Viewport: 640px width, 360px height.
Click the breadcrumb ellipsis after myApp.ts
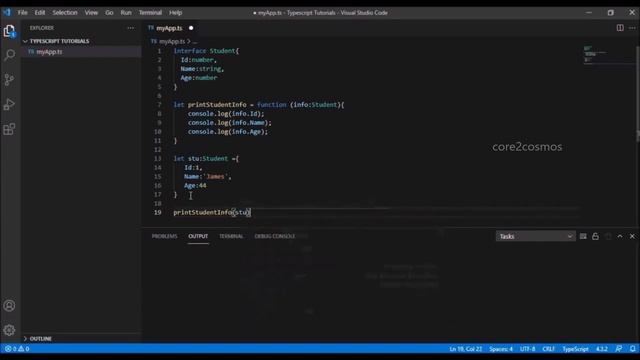tap(195, 41)
